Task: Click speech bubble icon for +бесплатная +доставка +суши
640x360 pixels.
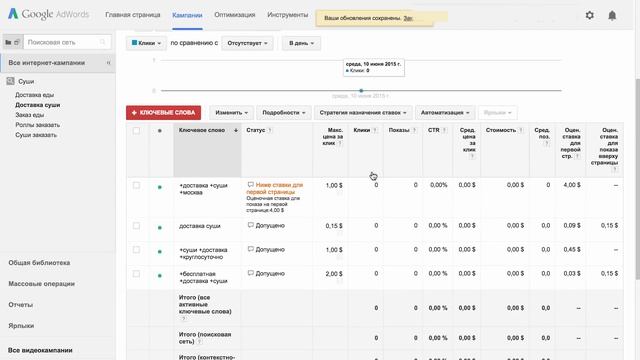Action: (251, 273)
